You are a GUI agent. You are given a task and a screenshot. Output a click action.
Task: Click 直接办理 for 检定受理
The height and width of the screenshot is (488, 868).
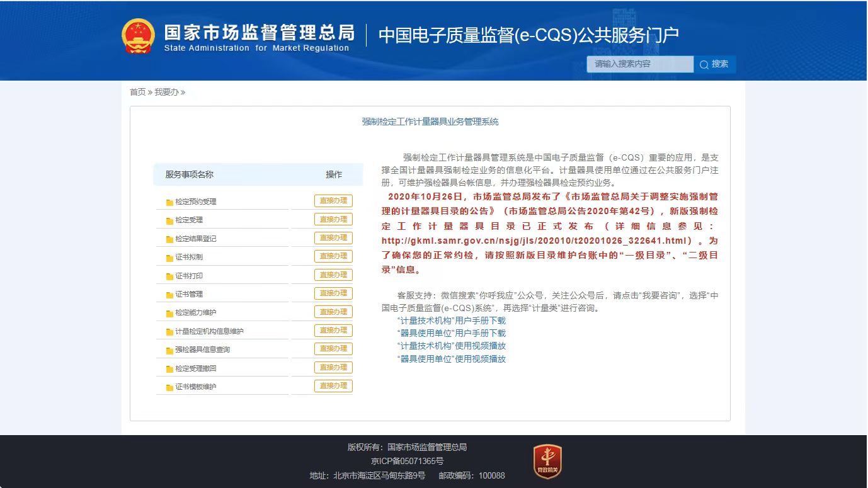pos(333,220)
